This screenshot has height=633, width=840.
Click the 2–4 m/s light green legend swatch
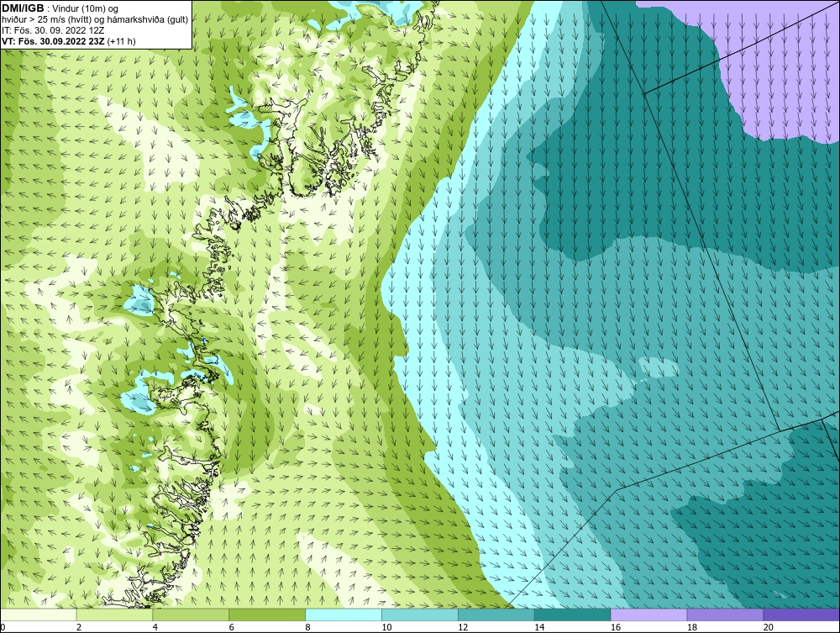tap(114, 615)
